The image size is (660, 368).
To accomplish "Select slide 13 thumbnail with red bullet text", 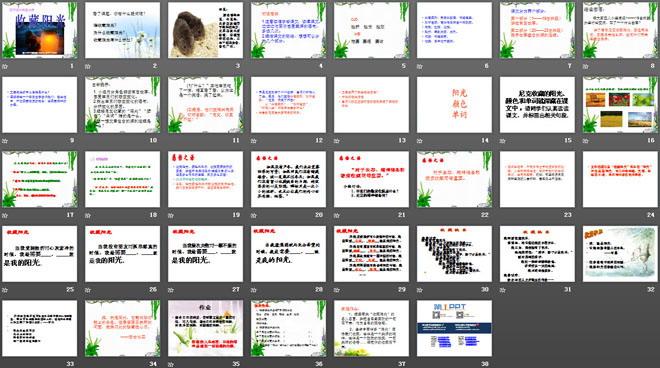I will pyautogui.click(x=371, y=104).
